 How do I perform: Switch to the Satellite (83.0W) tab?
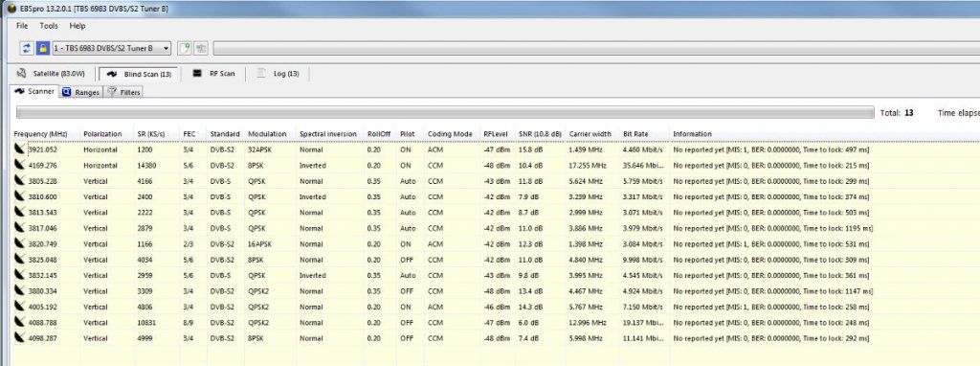point(52,74)
